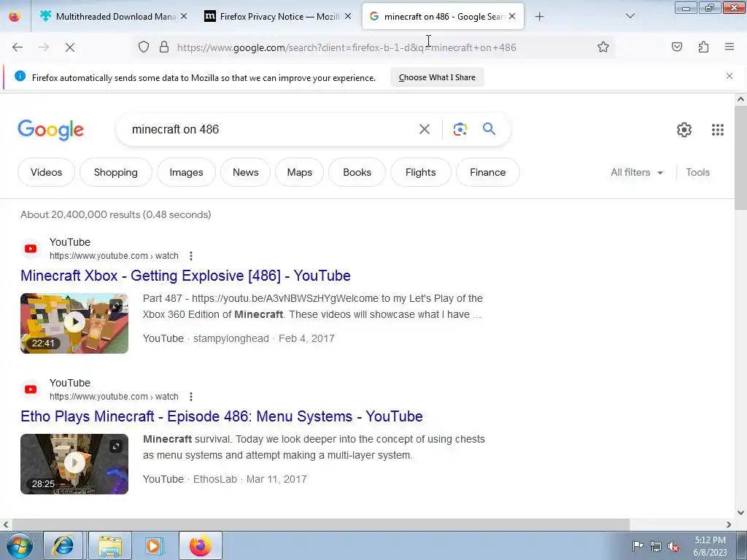Close the Firefox Privacy Notice tab
This screenshot has width=747, height=560.
click(348, 16)
